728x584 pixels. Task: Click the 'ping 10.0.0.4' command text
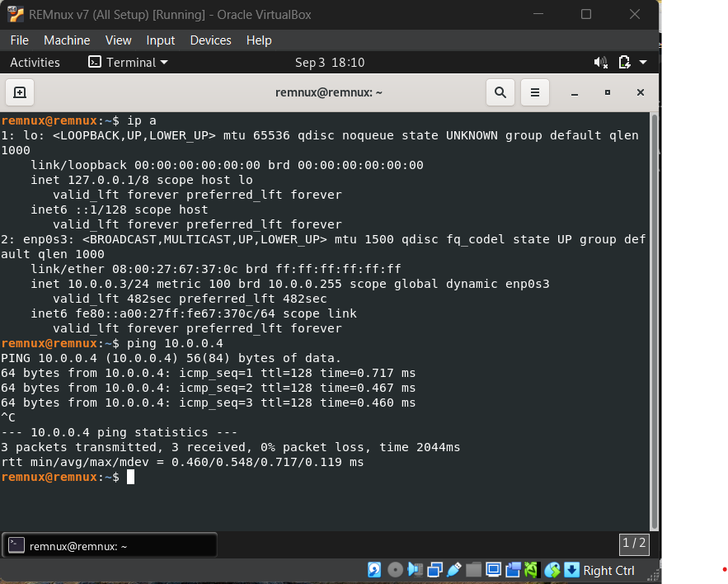click(x=175, y=343)
